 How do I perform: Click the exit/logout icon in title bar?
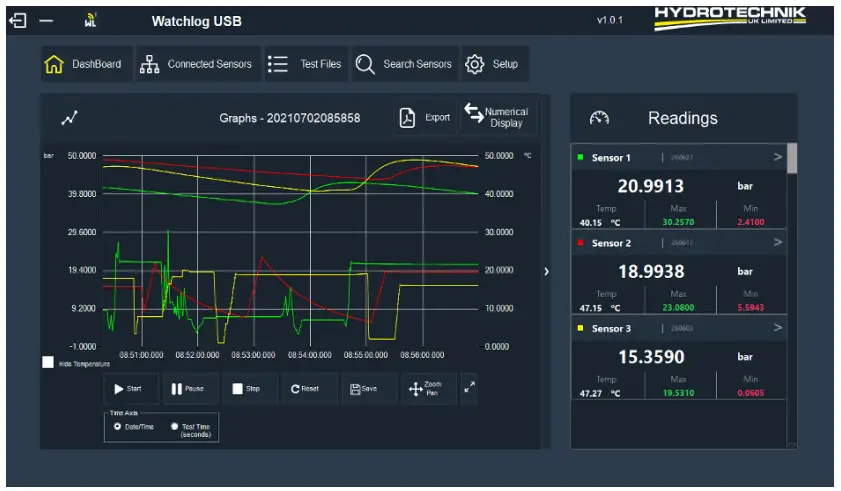18,21
